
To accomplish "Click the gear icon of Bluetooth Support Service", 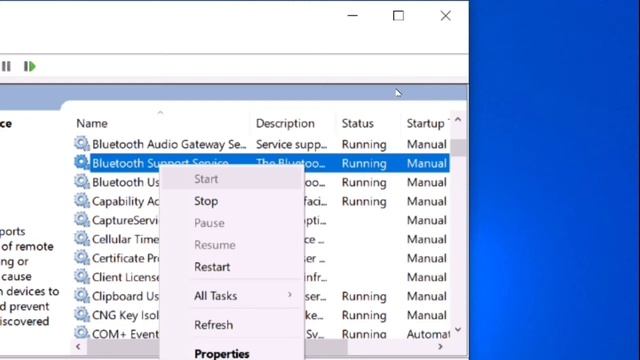I will click(x=82, y=162).
